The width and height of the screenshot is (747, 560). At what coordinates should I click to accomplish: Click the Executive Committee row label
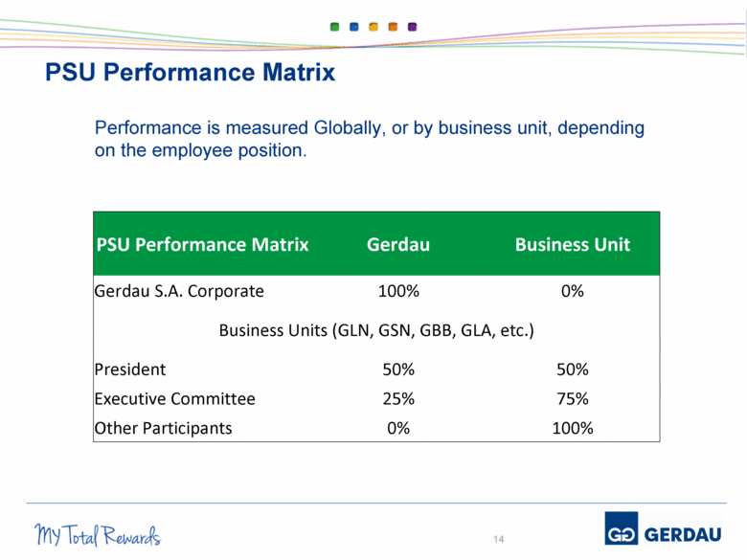click(174, 399)
